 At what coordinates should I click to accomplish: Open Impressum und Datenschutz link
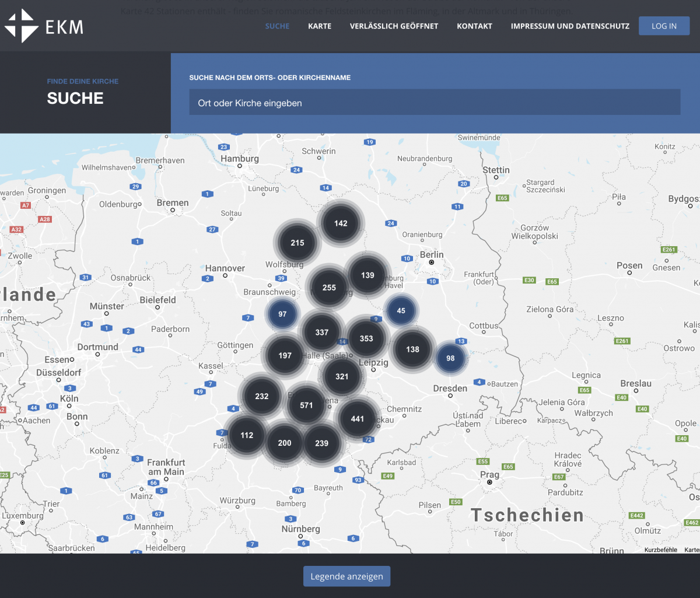570,26
